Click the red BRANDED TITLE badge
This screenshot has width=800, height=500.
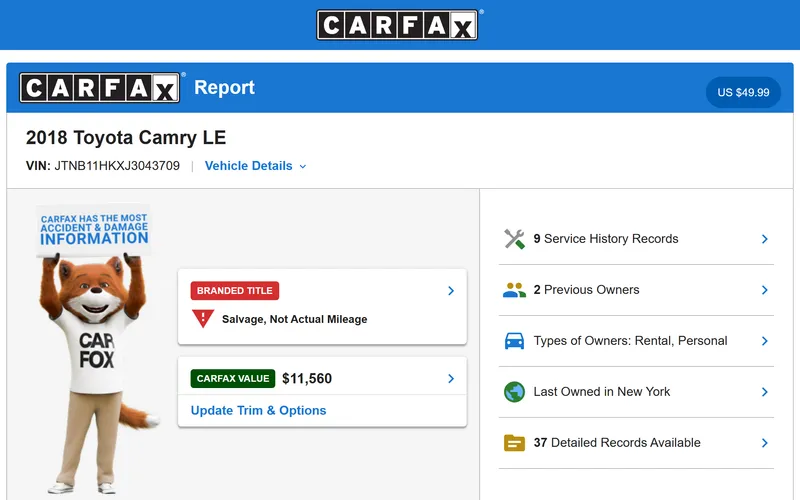(235, 290)
